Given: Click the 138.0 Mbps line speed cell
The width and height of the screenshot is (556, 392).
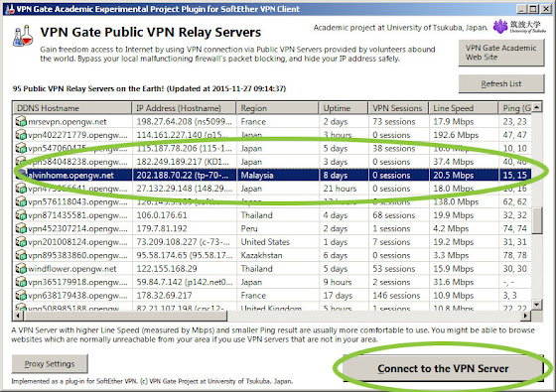Looking at the screenshot, I should tap(456, 201).
